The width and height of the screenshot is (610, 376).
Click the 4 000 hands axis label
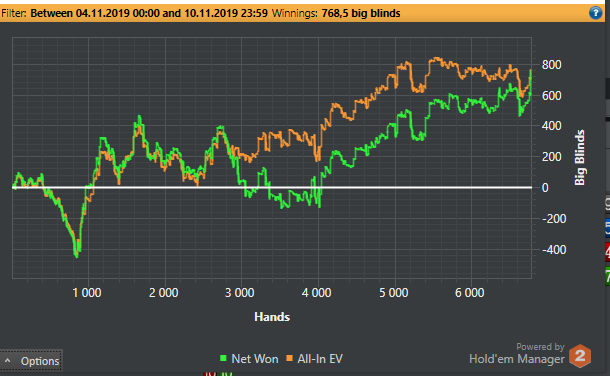[x=317, y=293]
